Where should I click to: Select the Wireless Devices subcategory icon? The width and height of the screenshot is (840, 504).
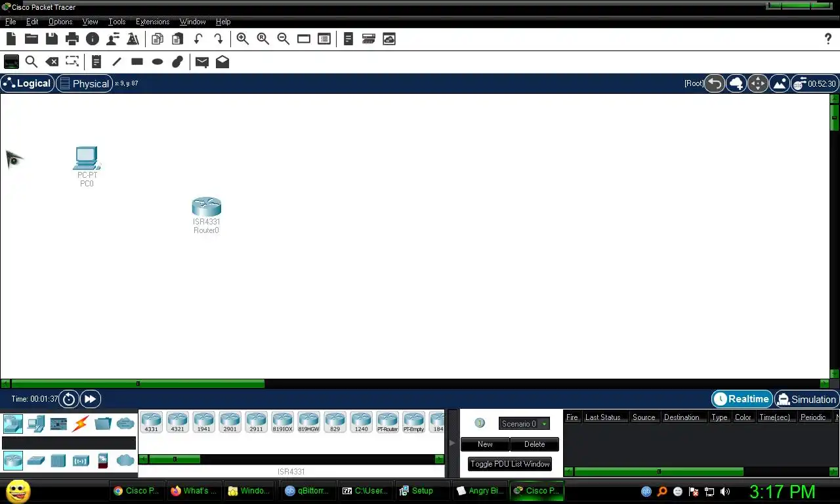81,461
